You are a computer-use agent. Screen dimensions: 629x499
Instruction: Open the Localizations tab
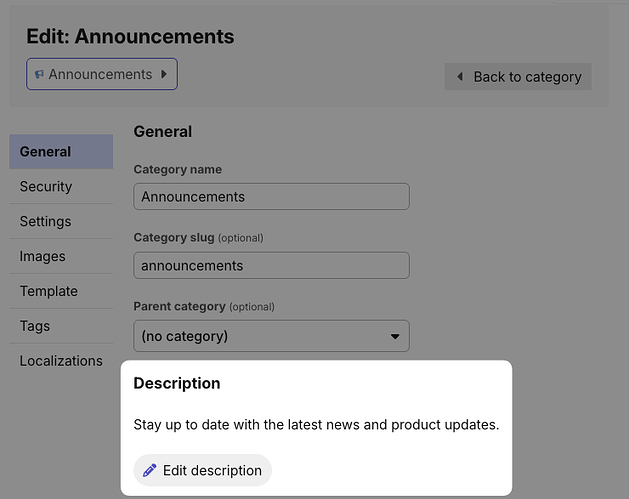point(61,361)
